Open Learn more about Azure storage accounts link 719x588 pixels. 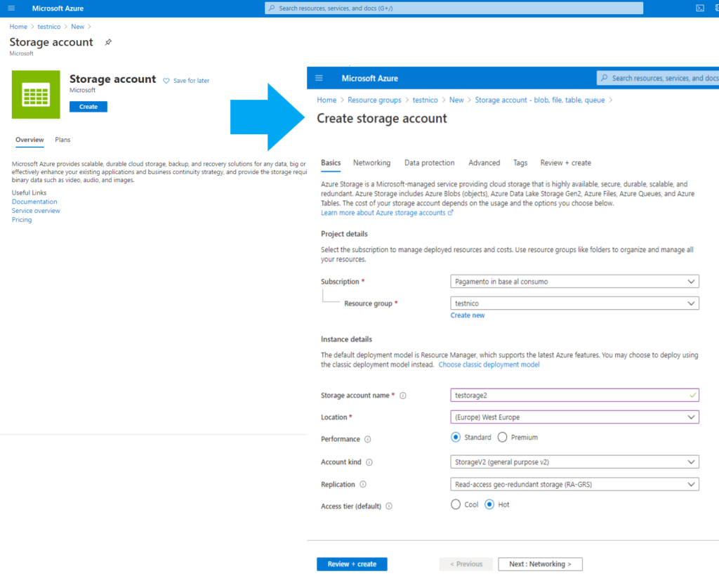pos(387,213)
